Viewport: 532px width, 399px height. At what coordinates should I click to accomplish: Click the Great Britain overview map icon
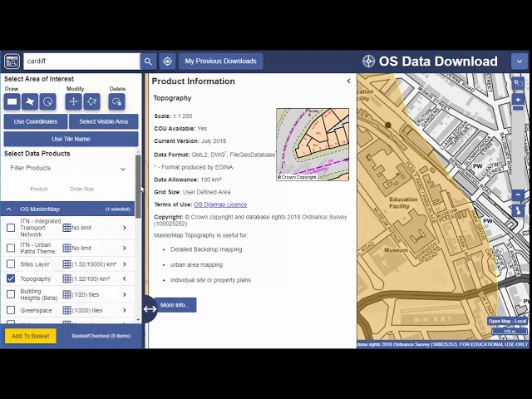[518, 210]
